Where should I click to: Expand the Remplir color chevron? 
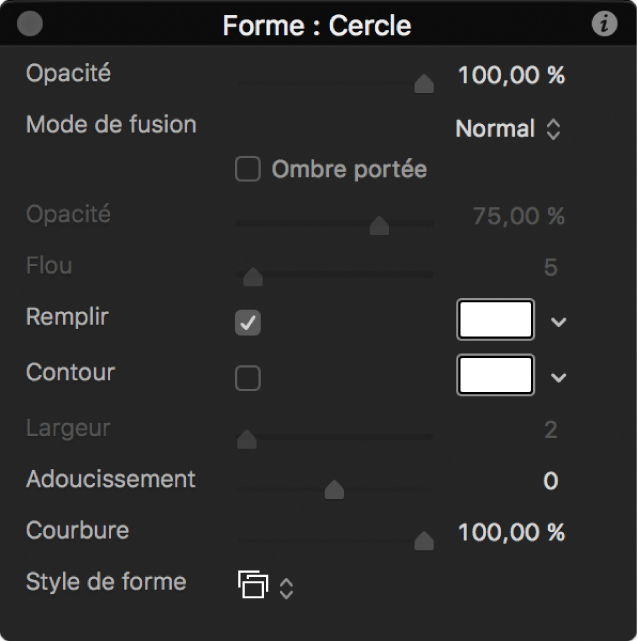(559, 322)
